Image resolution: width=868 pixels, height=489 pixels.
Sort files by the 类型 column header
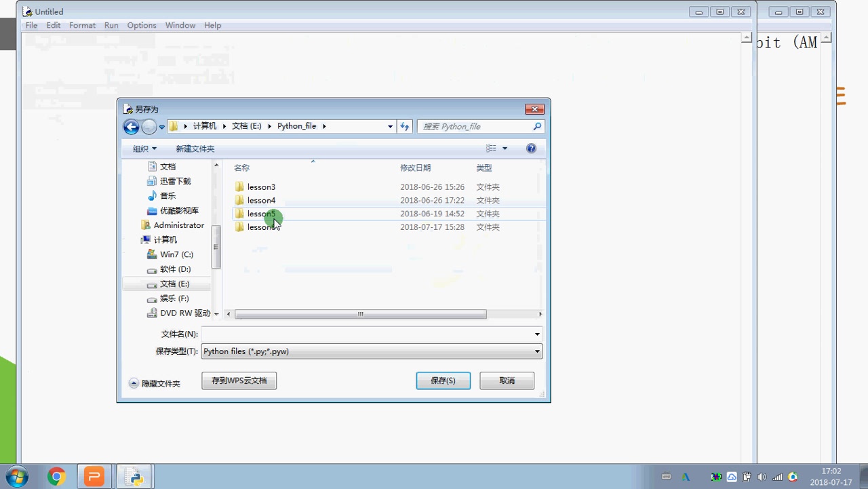click(484, 168)
